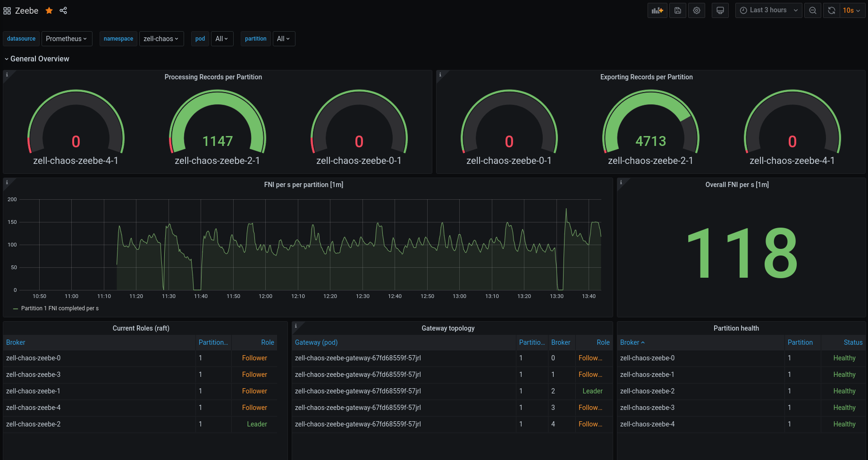Toggle Partition 1 FNI completed per s legend
The width and height of the screenshot is (868, 460).
click(x=60, y=308)
